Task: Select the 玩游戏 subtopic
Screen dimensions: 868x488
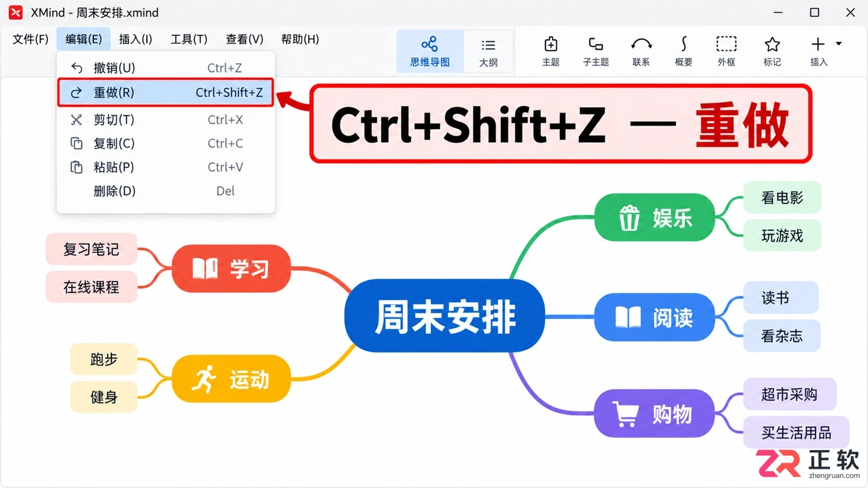Action: click(x=782, y=236)
